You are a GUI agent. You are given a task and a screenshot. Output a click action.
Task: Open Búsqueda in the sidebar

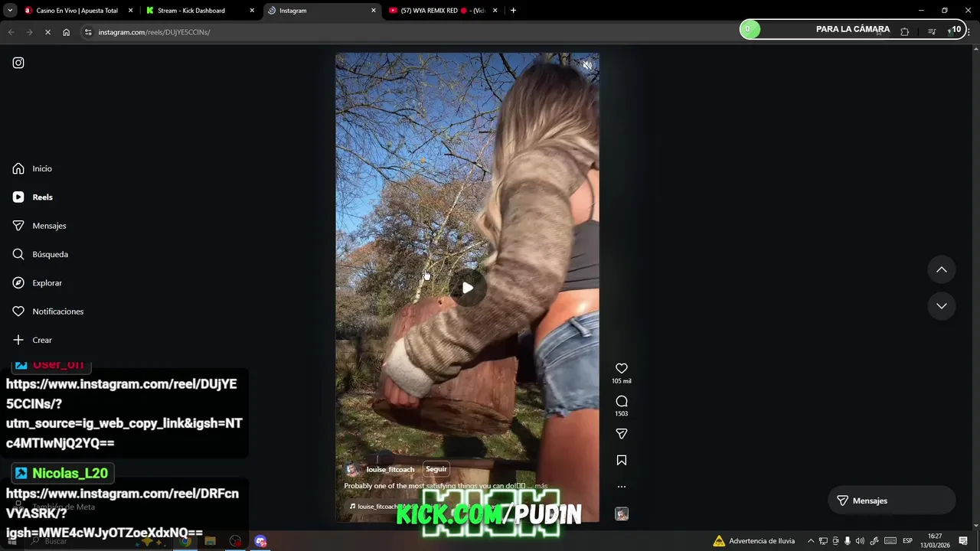click(x=41, y=254)
